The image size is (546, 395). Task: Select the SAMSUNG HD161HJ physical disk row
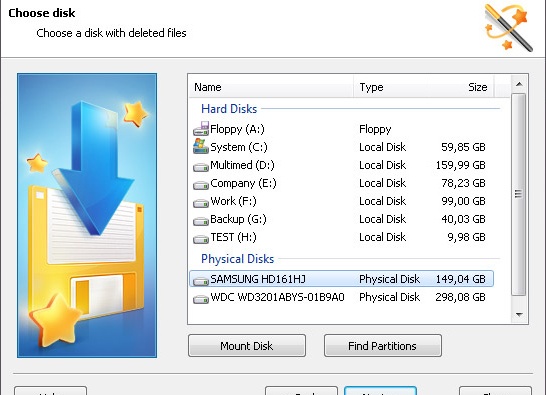coord(341,279)
